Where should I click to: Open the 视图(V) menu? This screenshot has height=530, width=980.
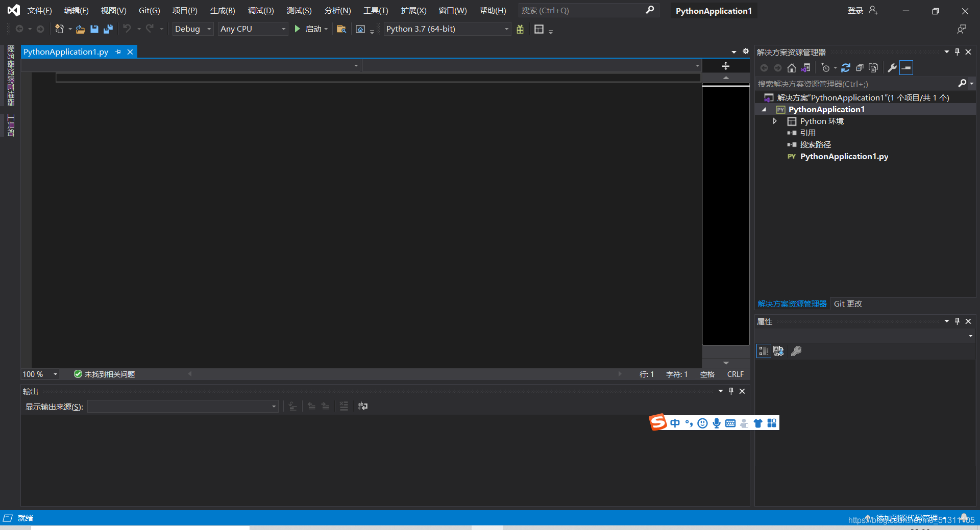[113, 11]
